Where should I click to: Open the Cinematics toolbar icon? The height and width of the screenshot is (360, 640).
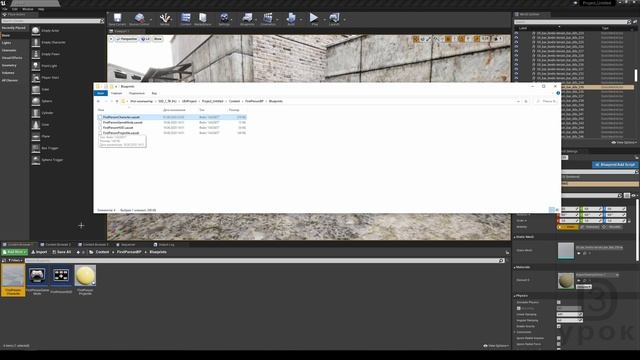pos(268,19)
